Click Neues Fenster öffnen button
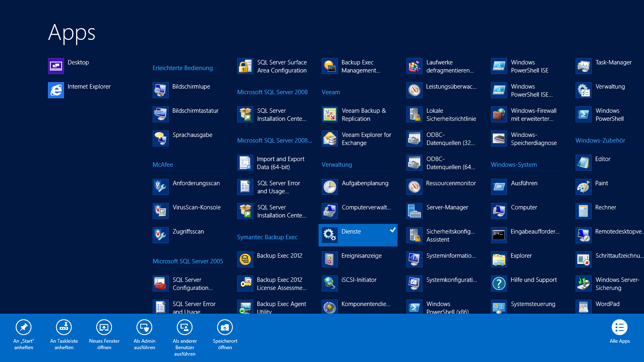The height and width of the screenshot is (362, 644). (104, 335)
